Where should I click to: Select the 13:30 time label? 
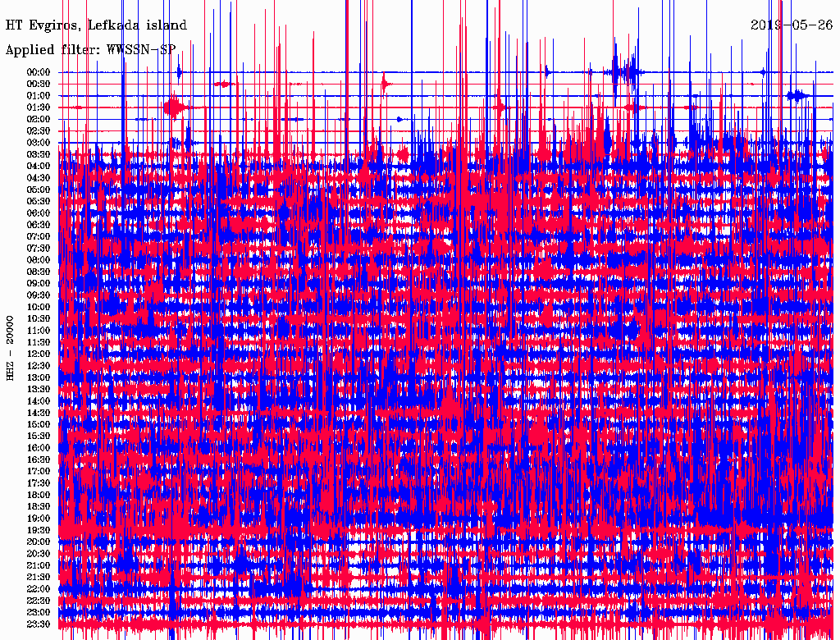click(x=39, y=390)
